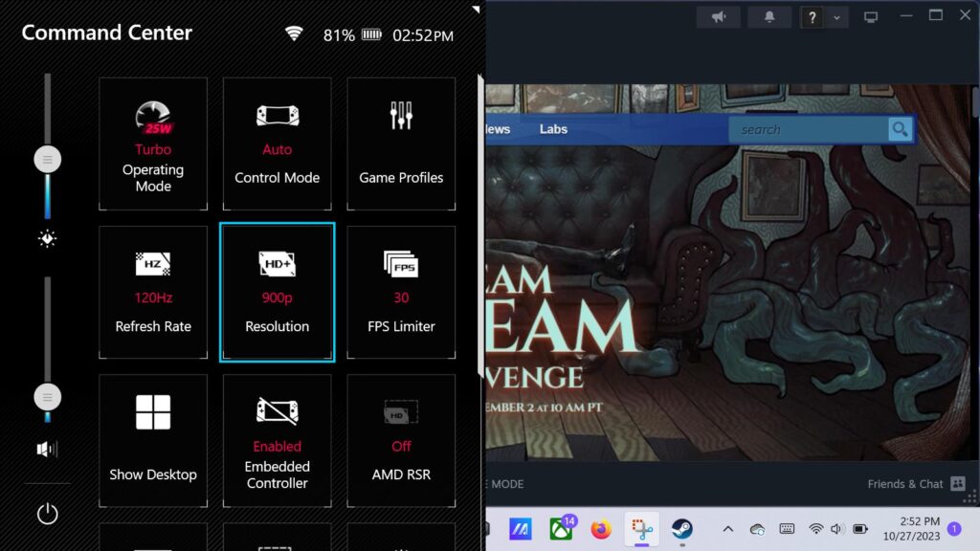Open the Steam announcements megaphone icon
Viewport: 980px width, 551px height.
[x=719, y=17]
